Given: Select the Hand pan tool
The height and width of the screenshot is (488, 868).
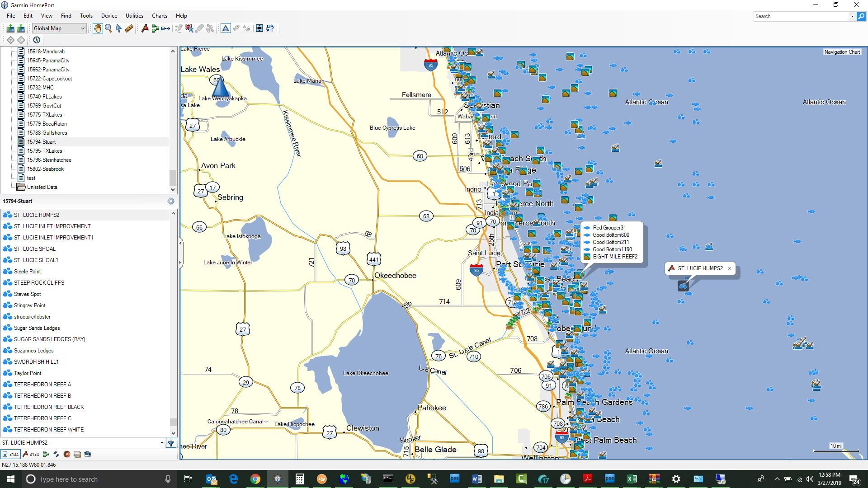Looking at the screenshot, I should click(98, 28).
